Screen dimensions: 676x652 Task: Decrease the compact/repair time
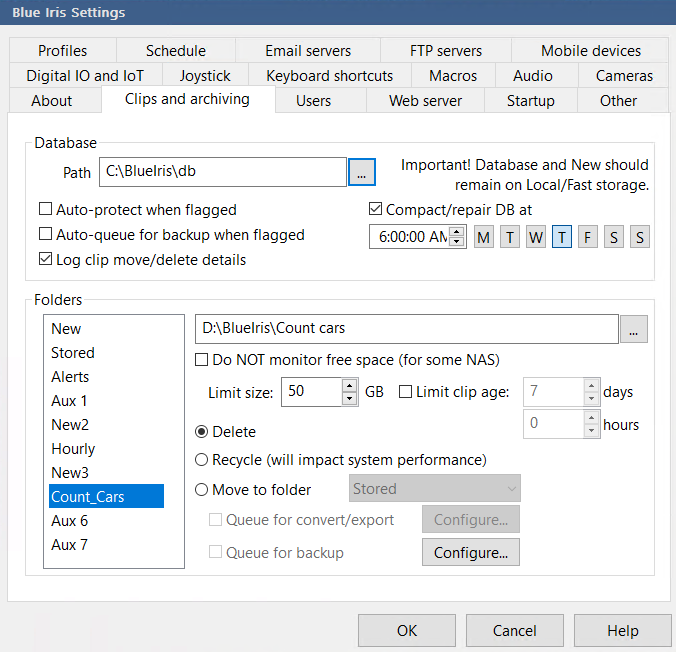tap(456, 242)
